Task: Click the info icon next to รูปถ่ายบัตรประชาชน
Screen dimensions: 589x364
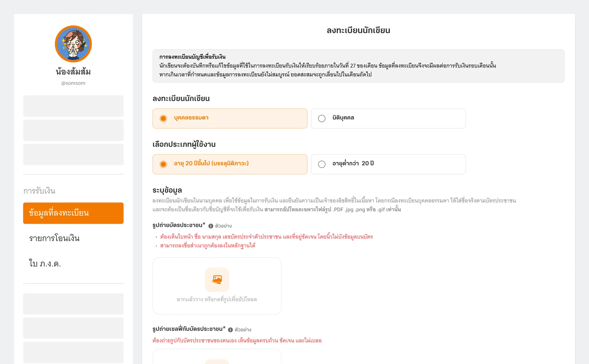Action: click(211, 226)
